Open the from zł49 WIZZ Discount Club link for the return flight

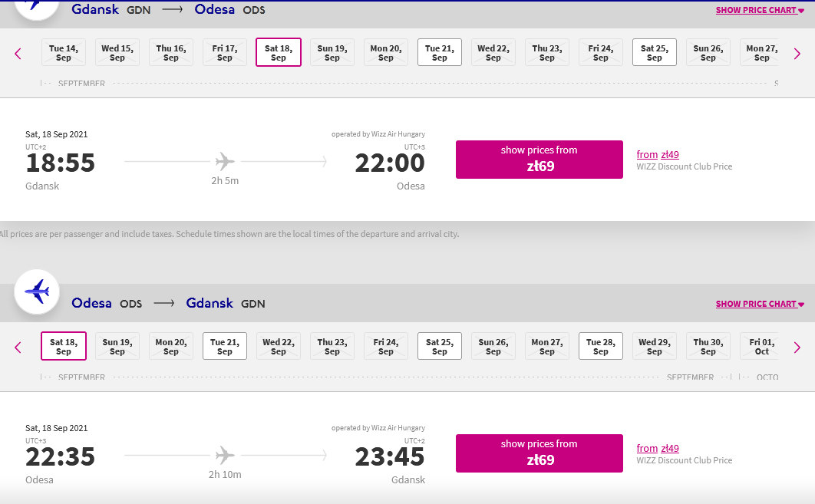coord(658,448)
